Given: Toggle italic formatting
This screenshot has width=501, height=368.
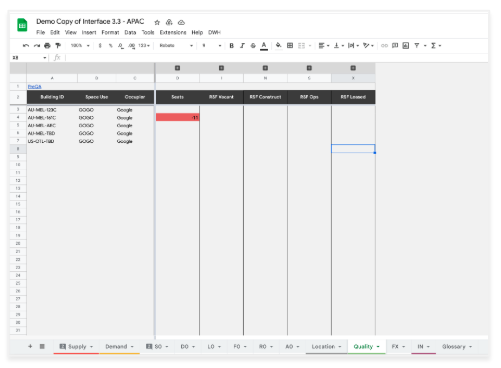Looking at the screenshot, I should (x=242, y=46).
